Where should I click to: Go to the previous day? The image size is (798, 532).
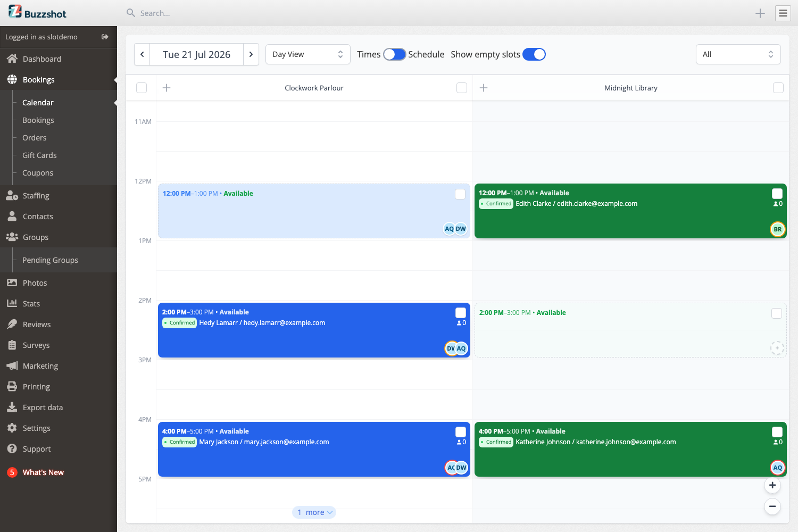[x=142, y=54]
